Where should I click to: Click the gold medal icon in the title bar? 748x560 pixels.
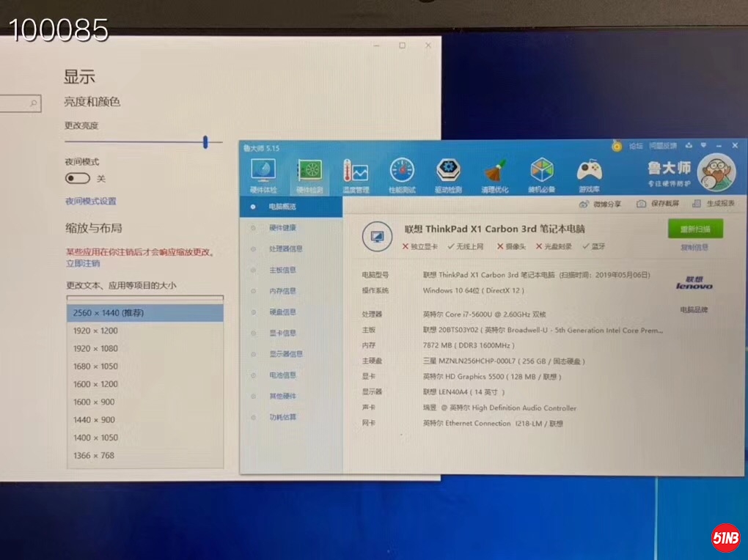(617, 145)
